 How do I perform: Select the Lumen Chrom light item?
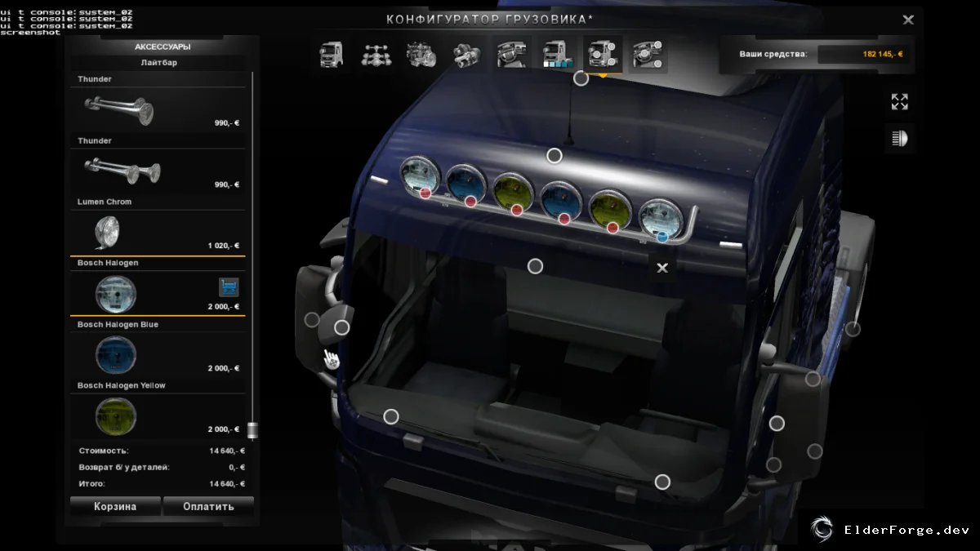158,232
